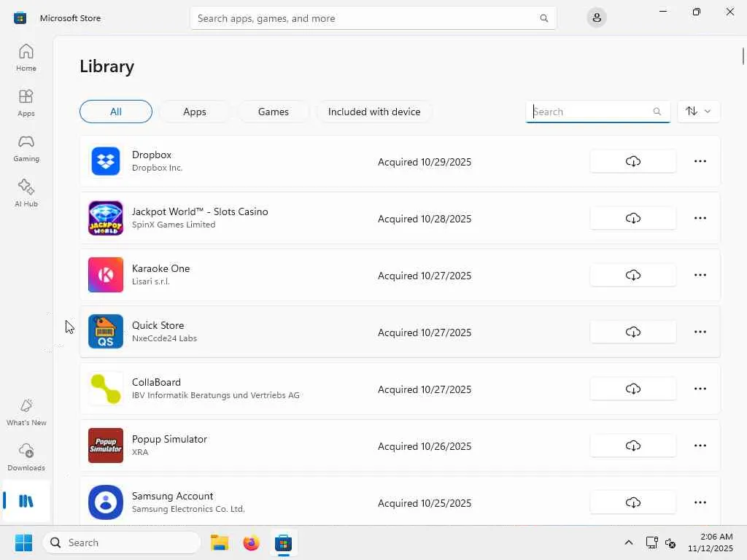Open Dropbox title link

coord(152,155)
